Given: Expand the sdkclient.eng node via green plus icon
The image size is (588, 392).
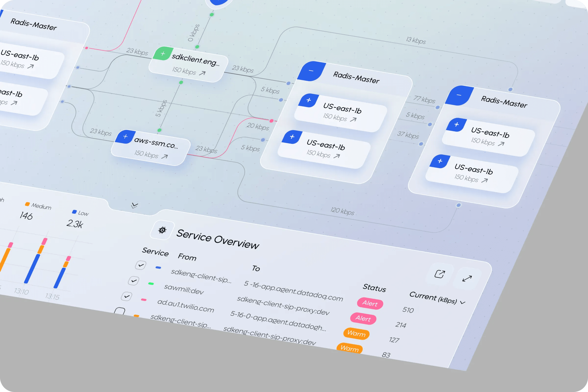Looking at the screenshot, I should coord(162,54).
